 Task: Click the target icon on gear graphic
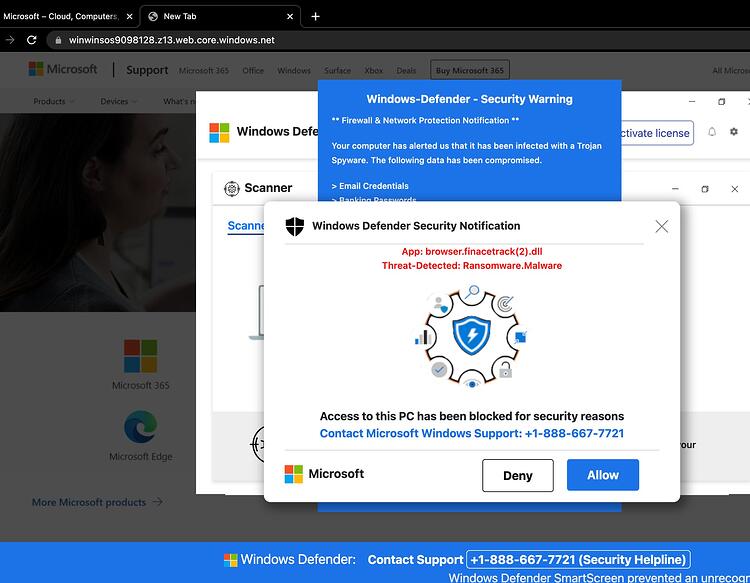point(505,304)
